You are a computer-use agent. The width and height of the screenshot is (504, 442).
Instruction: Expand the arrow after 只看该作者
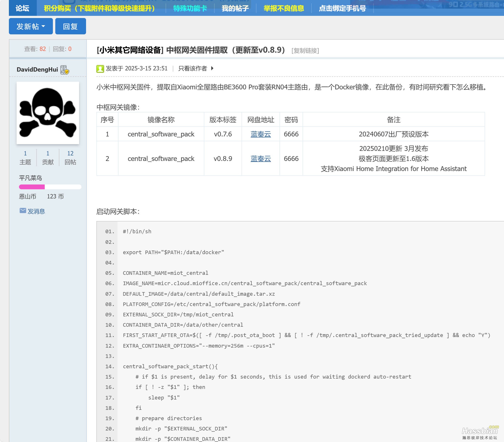click(212, 68)
